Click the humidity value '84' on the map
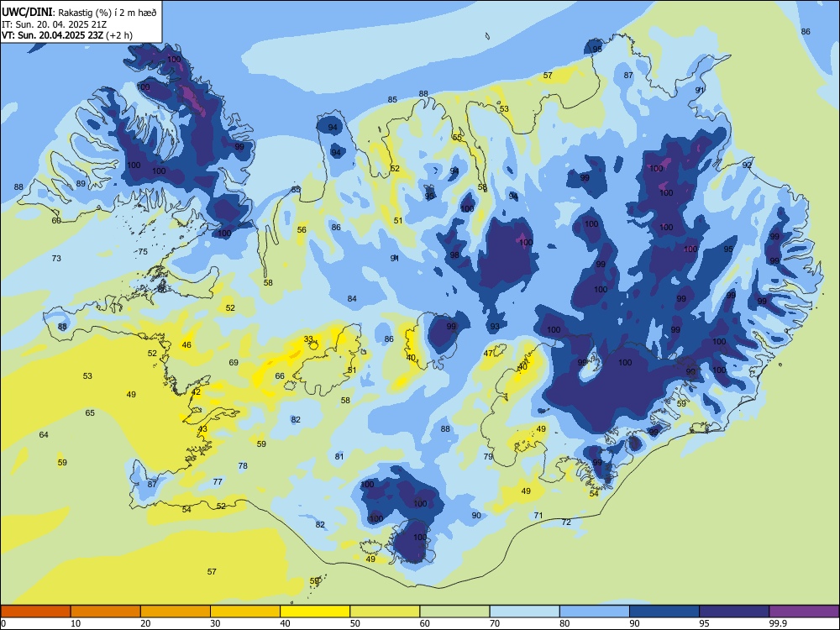This screenshot has width=840, height=630. tap(352, 298)
